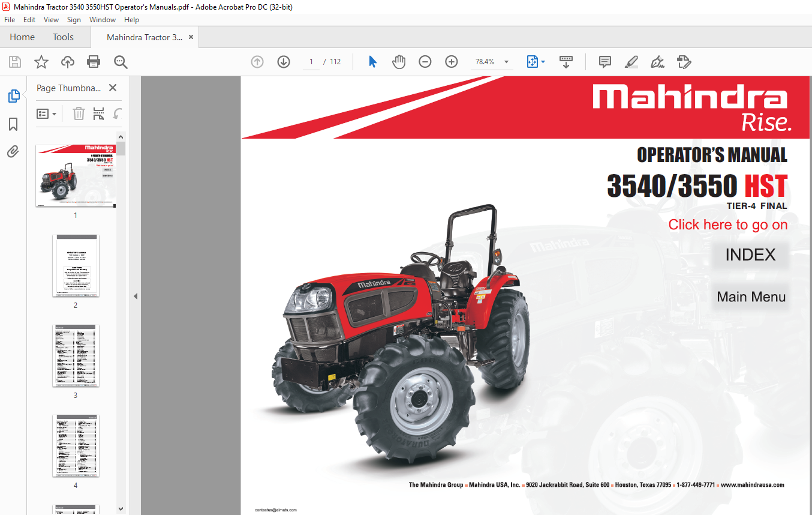
Task: Select page 3 thumbnail
Action: (76, 356)
